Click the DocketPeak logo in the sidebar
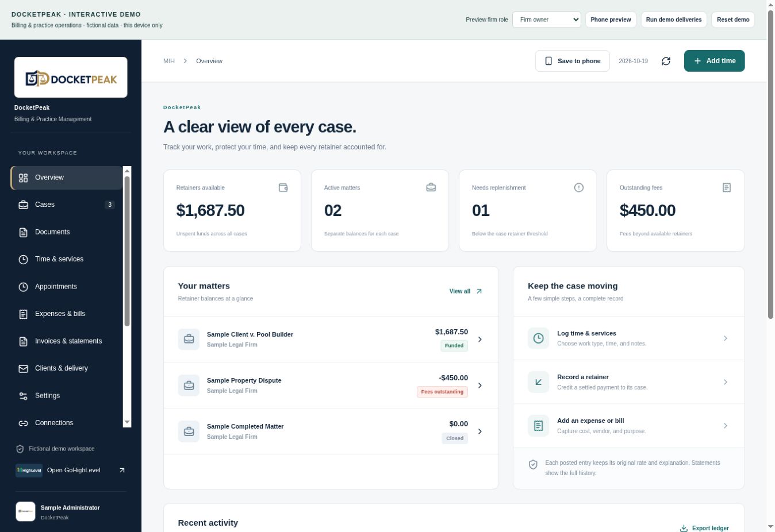The image size is (775, 532). (71, 78)
